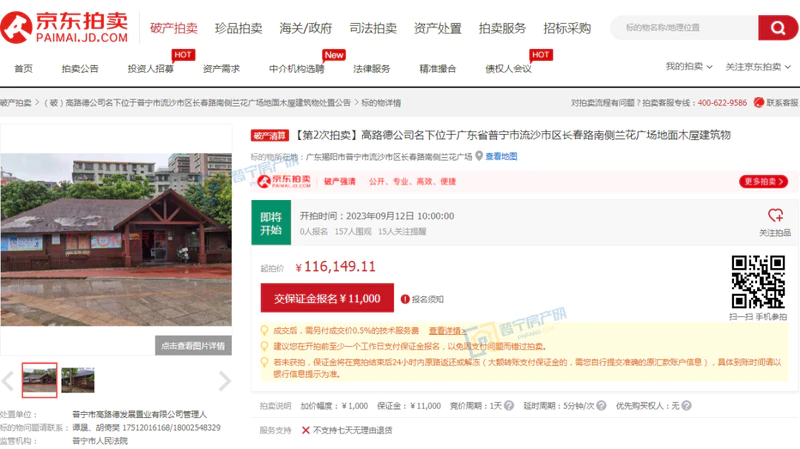This screenshot has width=800, height=449.
Task: Show previous photo with left arrow
Action: [x=8, y=381]
